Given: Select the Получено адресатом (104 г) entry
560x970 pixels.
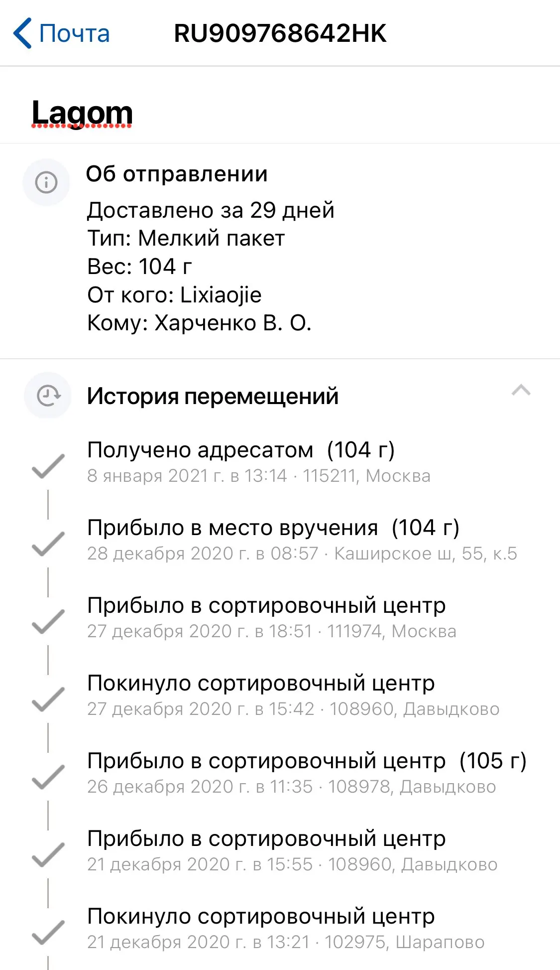Looking at the screenshot, I should pyautogui.click(x=240, y=450).
